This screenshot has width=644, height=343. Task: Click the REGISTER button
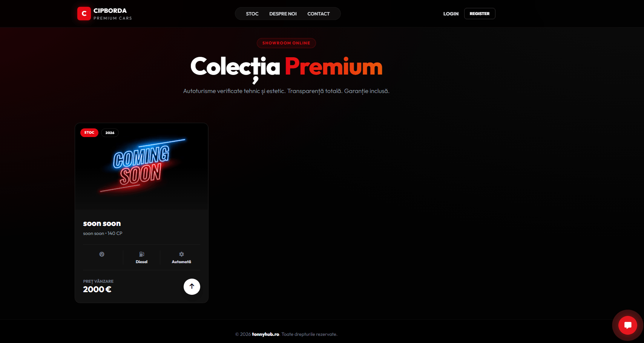(x=480, y=14)
